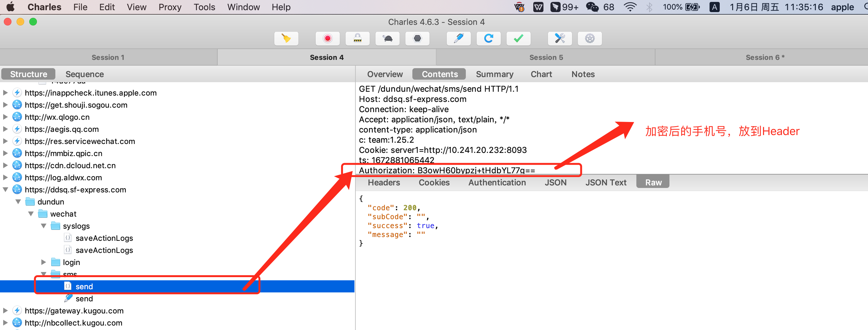Expand https://gateway.kugou.com node
Image resolution: width=868 pixels, height=330 pixels.
5,311
